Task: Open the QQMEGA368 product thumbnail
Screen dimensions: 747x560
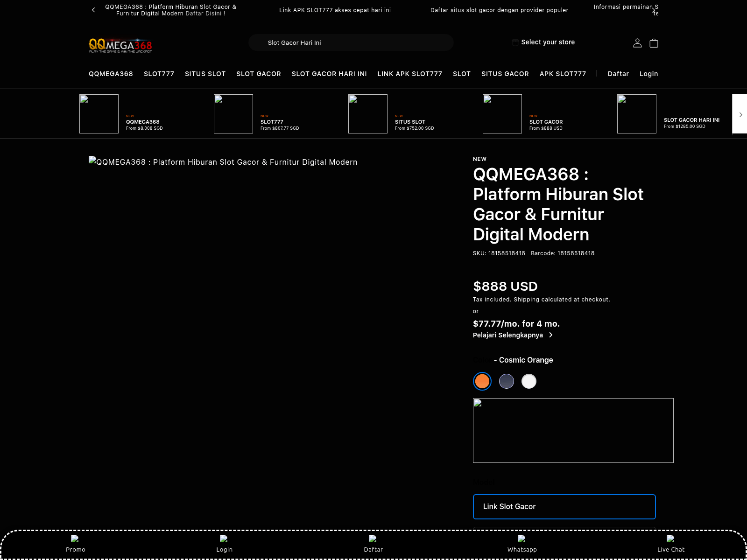Action: 99,114
